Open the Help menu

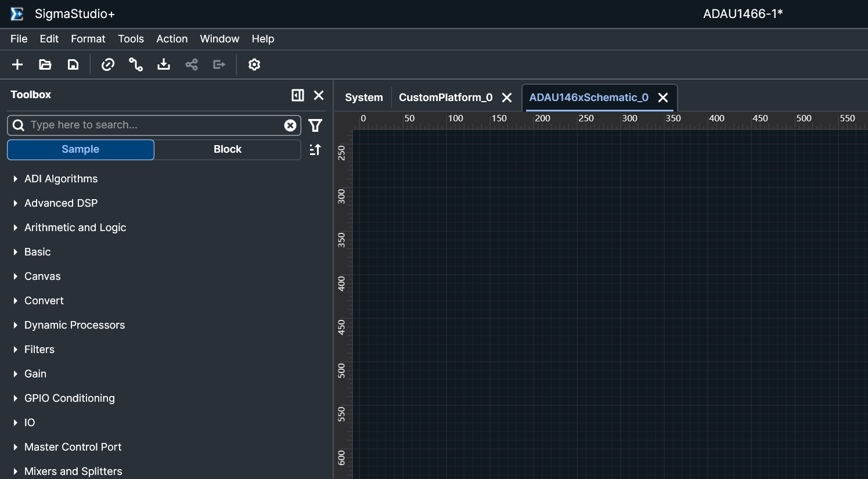263,39
